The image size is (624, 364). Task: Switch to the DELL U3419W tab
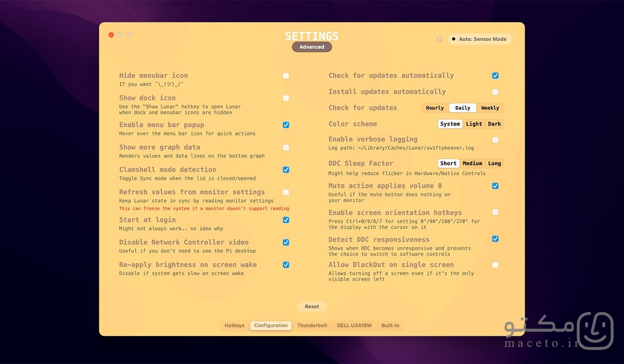tap(354, 326)
